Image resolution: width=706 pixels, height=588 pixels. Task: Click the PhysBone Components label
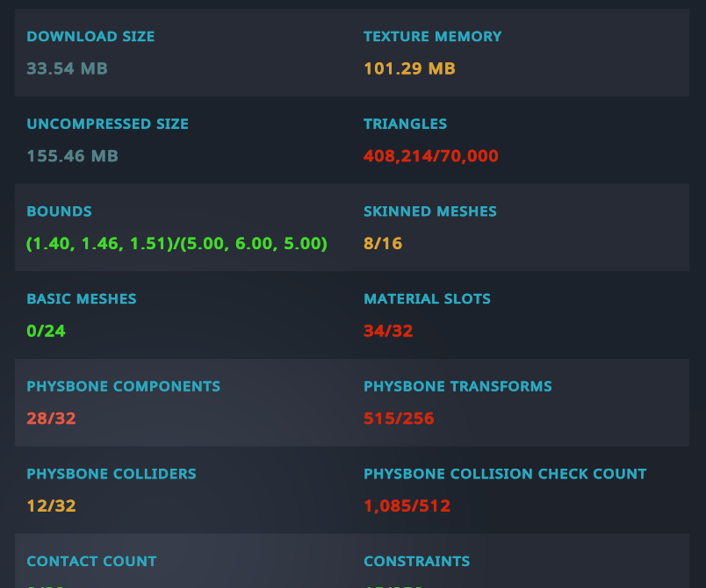click(x=123, y=386)
